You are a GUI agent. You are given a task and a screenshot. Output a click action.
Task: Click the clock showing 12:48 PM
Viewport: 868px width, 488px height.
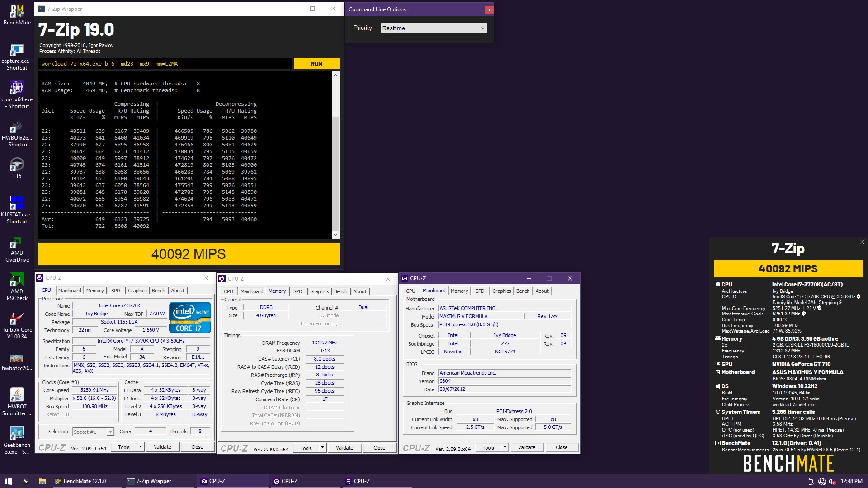click(x=852, y=481)
